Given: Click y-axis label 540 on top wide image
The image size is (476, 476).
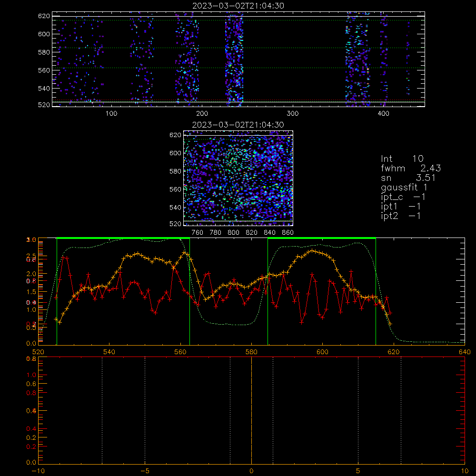Looking at the screenshot, I should coord(44,89).
